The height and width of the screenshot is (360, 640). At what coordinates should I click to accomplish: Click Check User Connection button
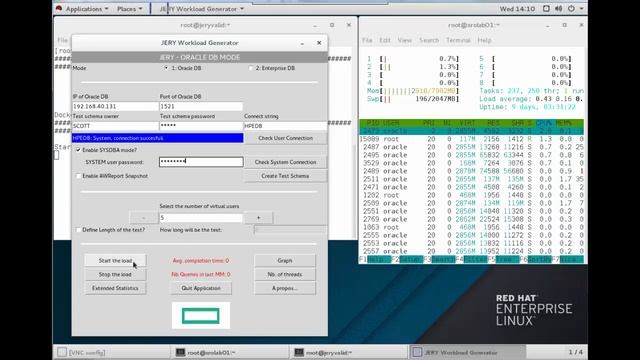[x=285, y=138]
